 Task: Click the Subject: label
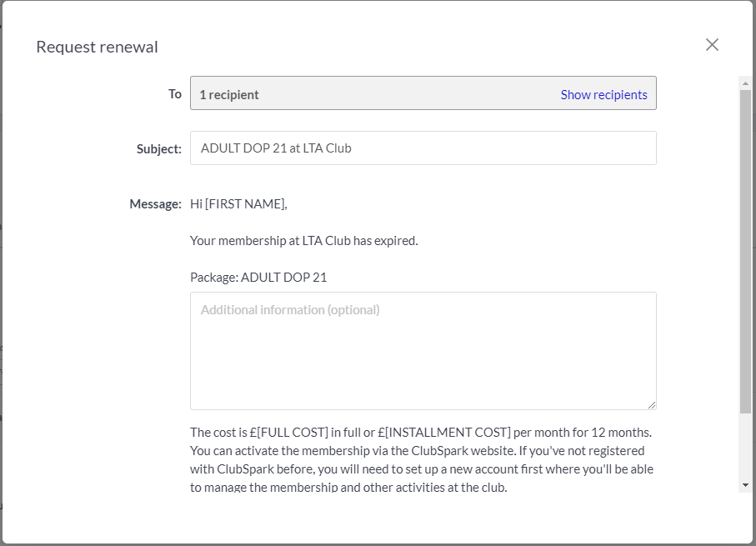(159, 148)
